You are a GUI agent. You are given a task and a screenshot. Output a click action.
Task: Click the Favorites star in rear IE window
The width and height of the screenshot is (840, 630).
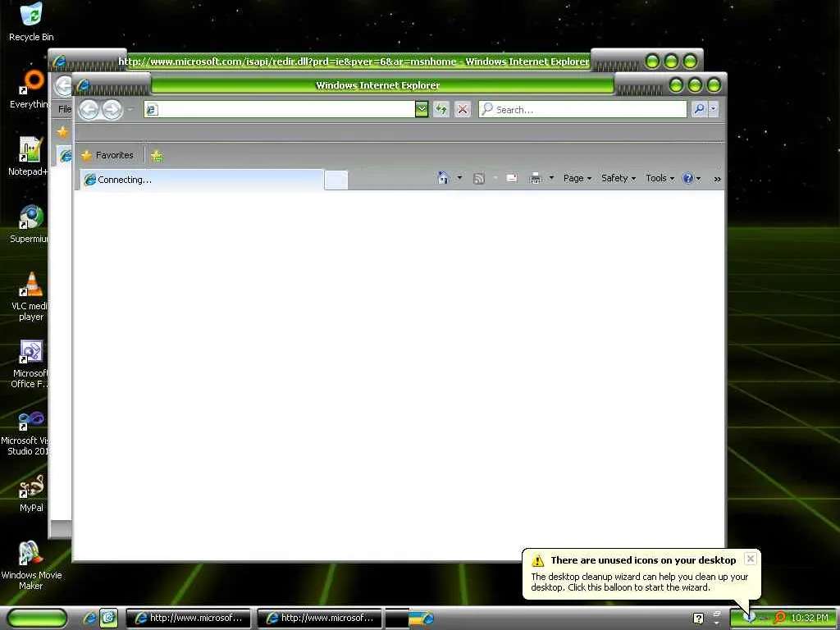coord(62,132)
